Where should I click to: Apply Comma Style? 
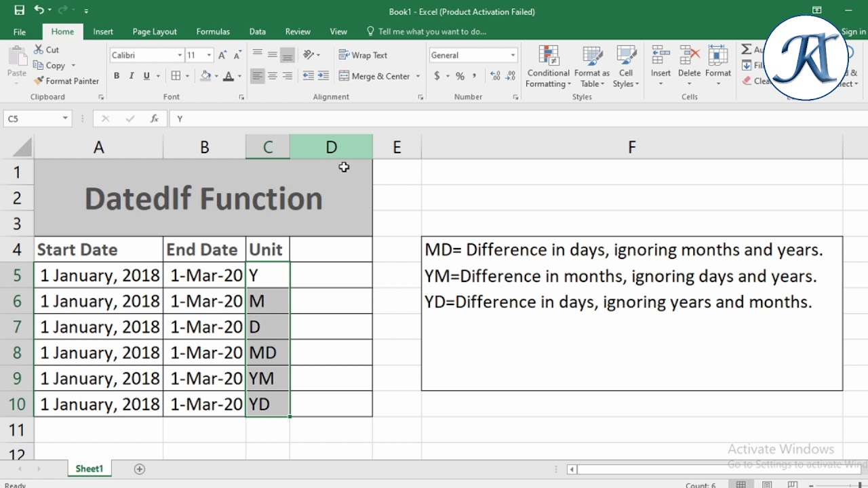click(474, 76)
